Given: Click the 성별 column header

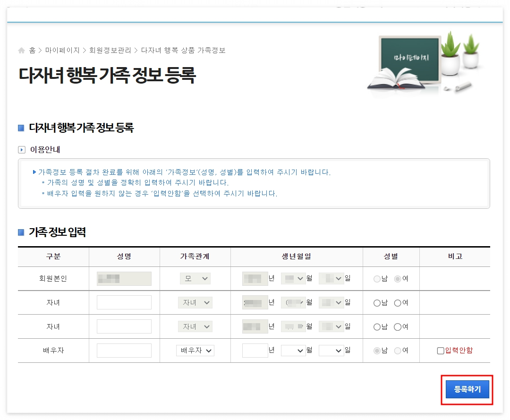Looking at the screenshot, I should click(x=391, y=257).
